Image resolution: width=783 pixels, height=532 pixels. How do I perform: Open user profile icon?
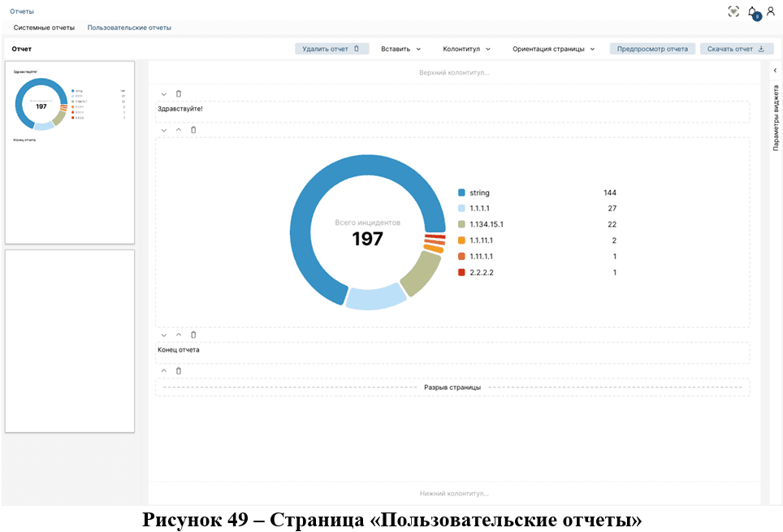pyautogui.click(x=770, y=11)
